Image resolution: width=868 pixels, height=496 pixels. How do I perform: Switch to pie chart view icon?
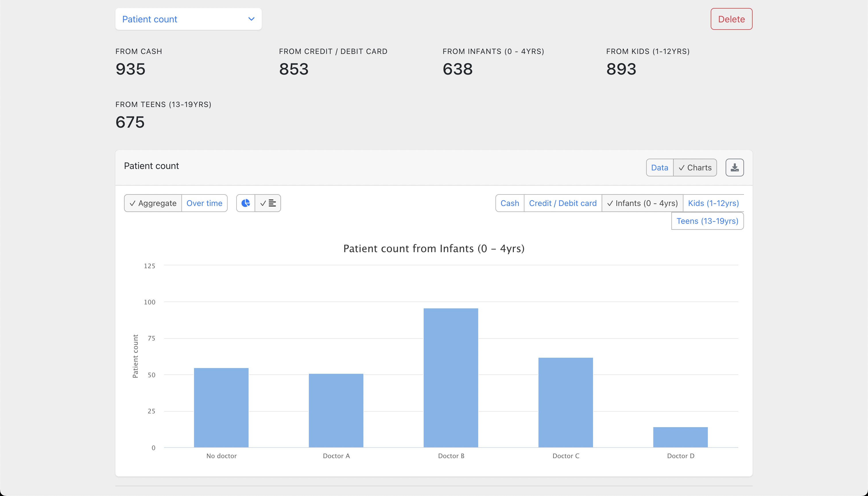[x=246, y=203]
